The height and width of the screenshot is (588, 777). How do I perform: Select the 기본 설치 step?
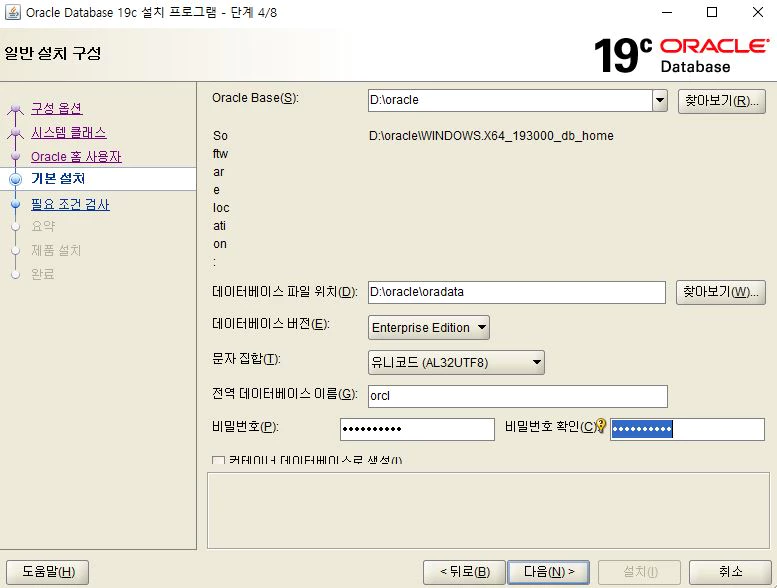pyautogui.click(x=58, y=178)
